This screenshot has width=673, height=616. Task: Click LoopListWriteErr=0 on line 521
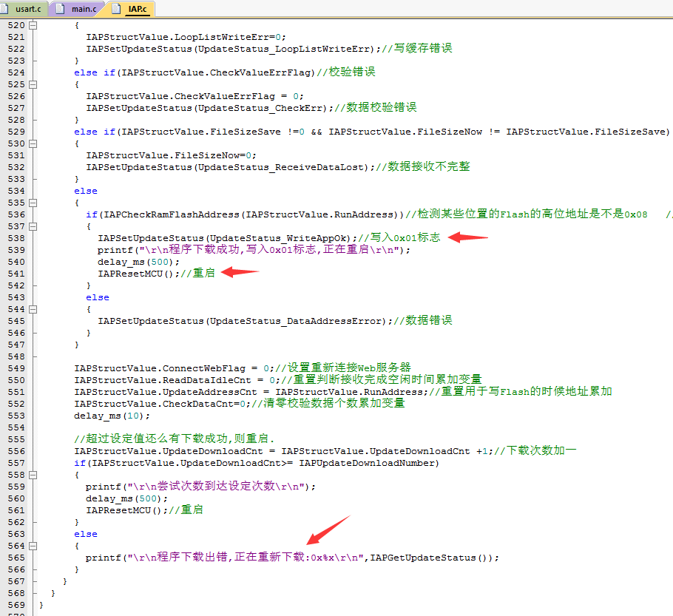coord(228,38)
